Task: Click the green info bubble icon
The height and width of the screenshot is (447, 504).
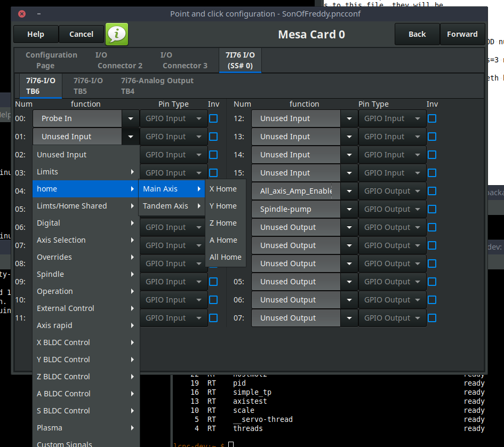Action: click(x=117, y=34)
